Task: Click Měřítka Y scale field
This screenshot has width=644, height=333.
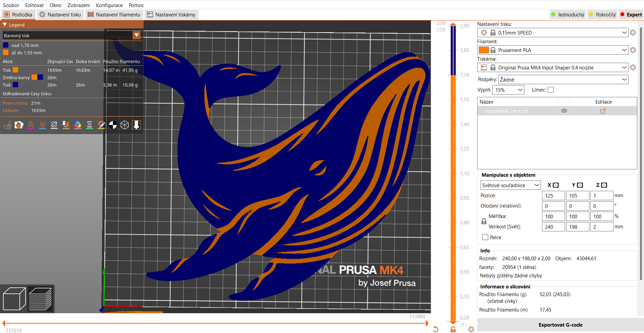Action: tap(578, 216)
